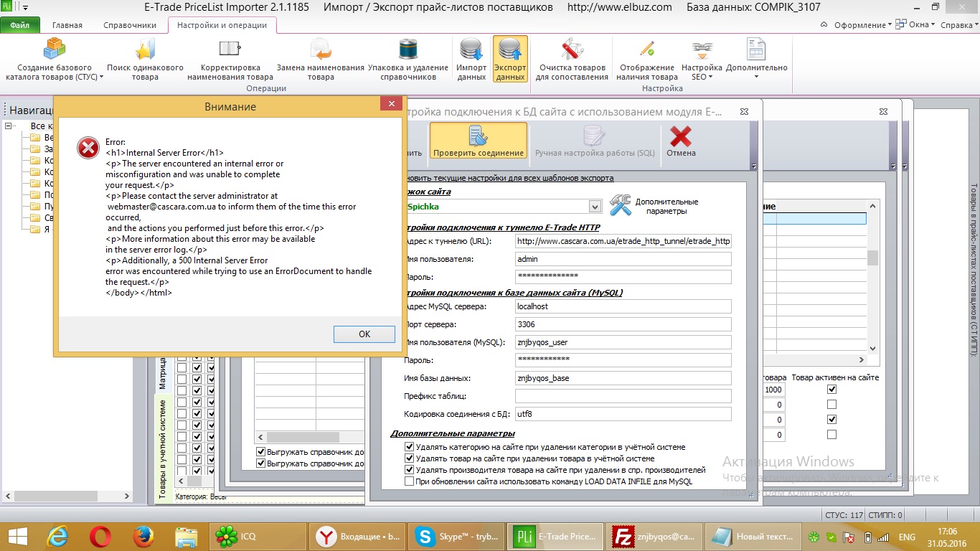The height and width of the screenshot is (551, 980).
Task: Click the ENG language indicator
Action: pos(907,537)
